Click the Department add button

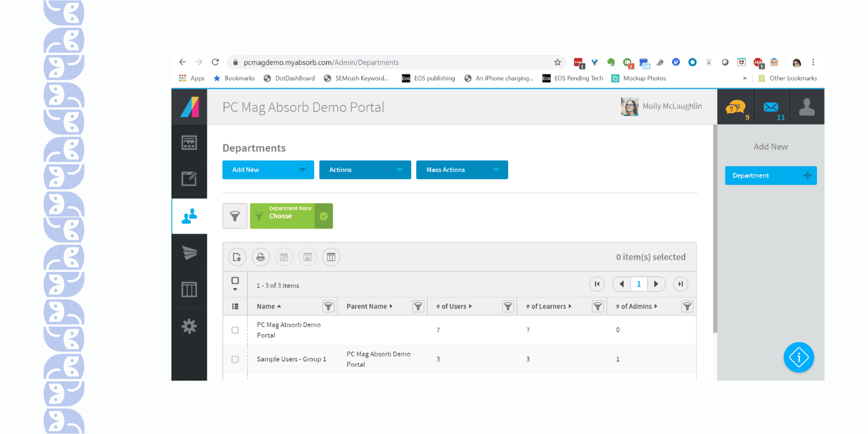coord(771,175)
